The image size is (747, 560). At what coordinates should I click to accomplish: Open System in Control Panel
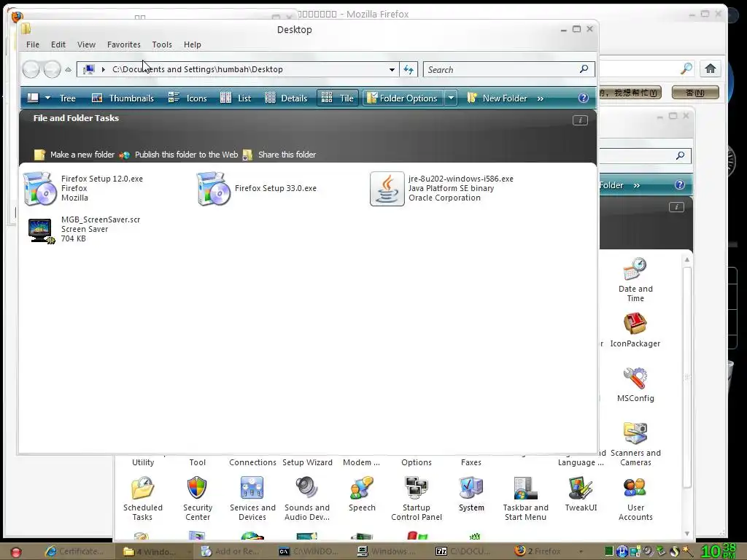pyautogui.click(x=471, y=494)
